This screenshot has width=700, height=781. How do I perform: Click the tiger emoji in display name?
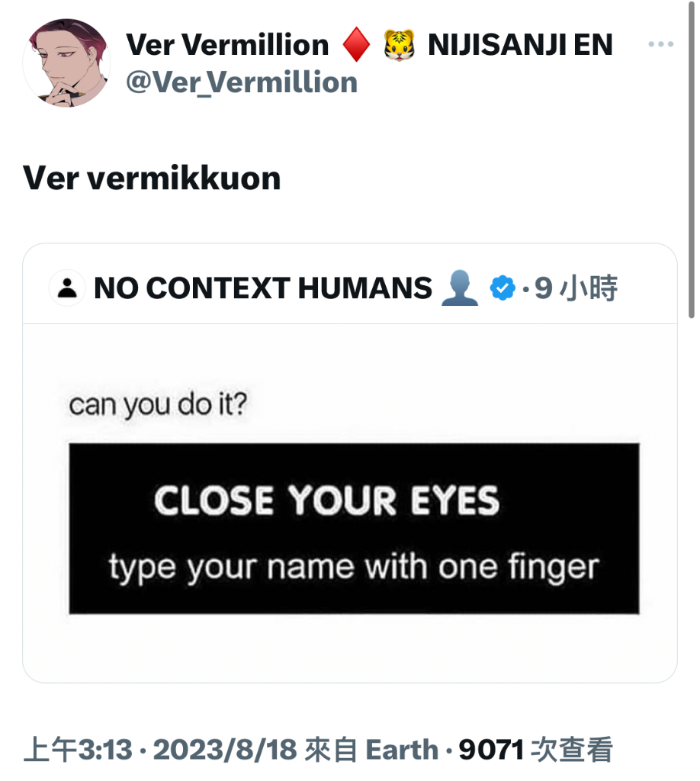click(400, 45)
